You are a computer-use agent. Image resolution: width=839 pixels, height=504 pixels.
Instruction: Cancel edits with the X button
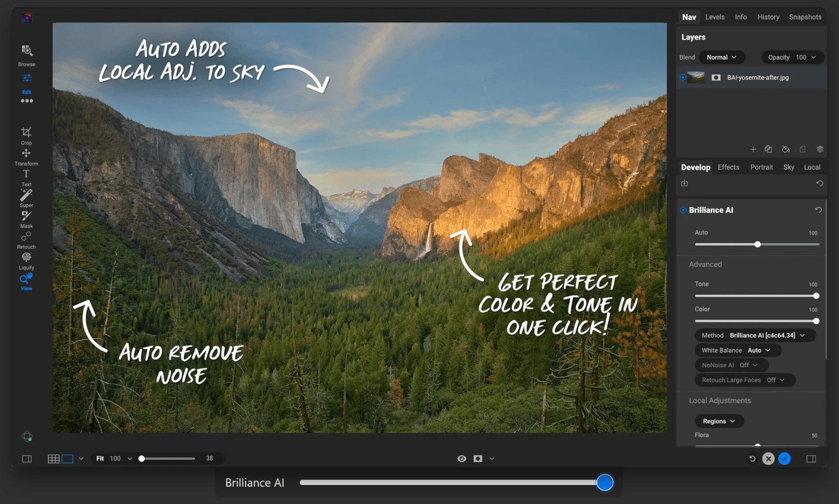[x=769, y=459]
